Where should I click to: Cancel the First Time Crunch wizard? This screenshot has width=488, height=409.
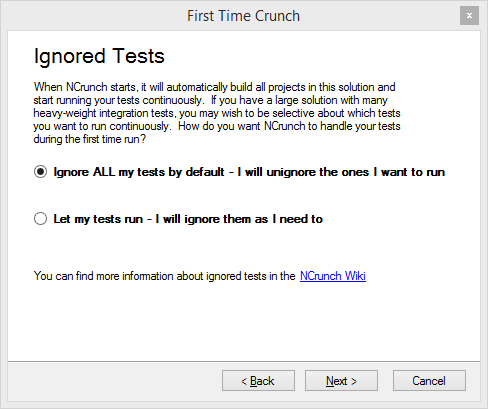[x=429, y=380]
